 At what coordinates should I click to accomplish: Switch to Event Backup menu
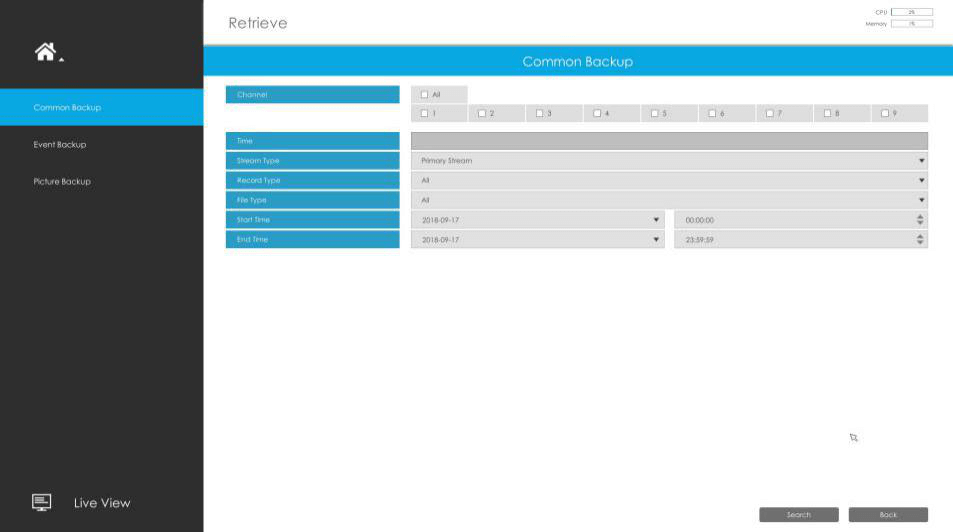click(x=60, y=145)
